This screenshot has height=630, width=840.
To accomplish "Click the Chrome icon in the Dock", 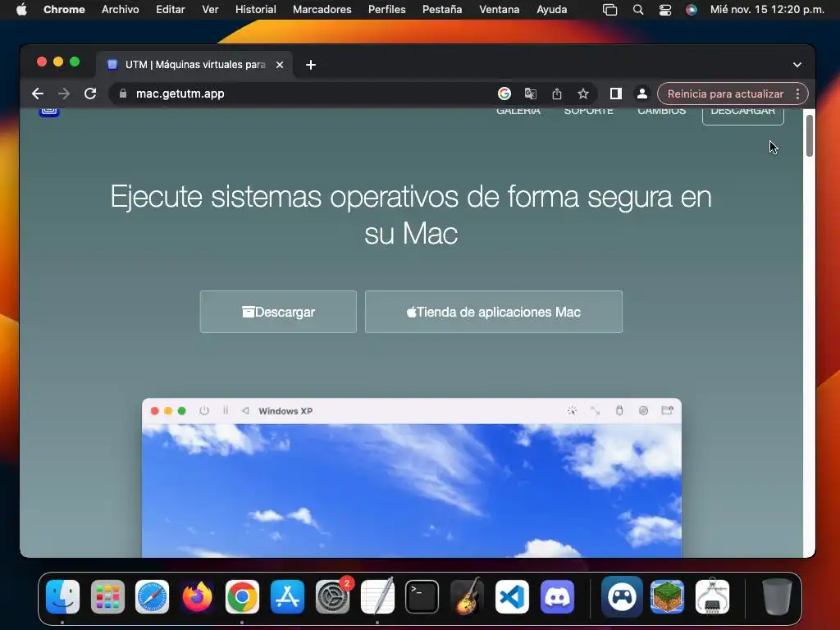I will (x=242, y=596).
